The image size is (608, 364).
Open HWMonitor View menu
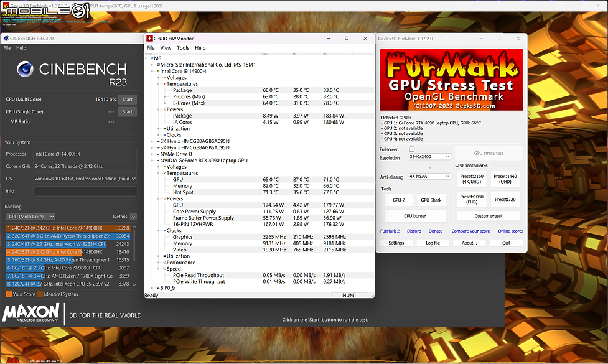166,48
